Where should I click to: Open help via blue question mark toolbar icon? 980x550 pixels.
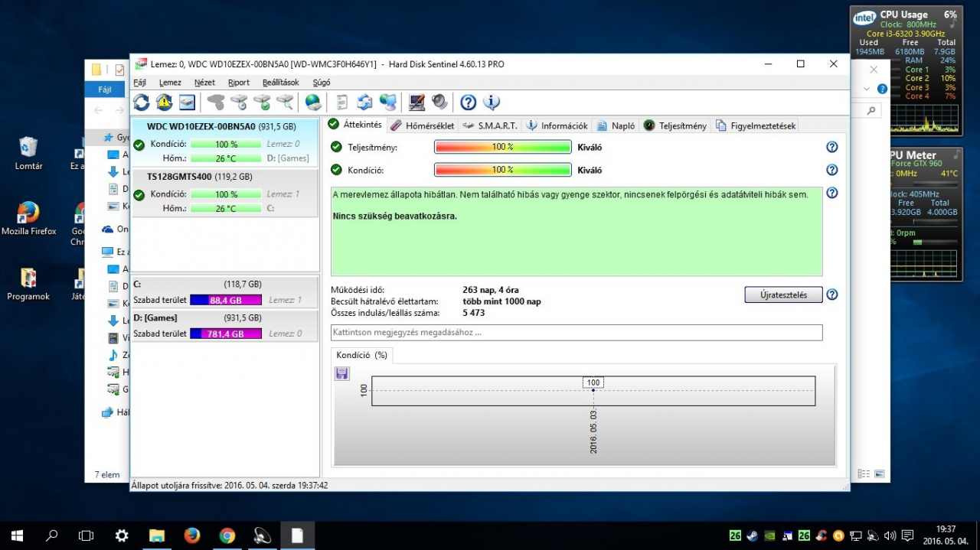click(468, 103)
